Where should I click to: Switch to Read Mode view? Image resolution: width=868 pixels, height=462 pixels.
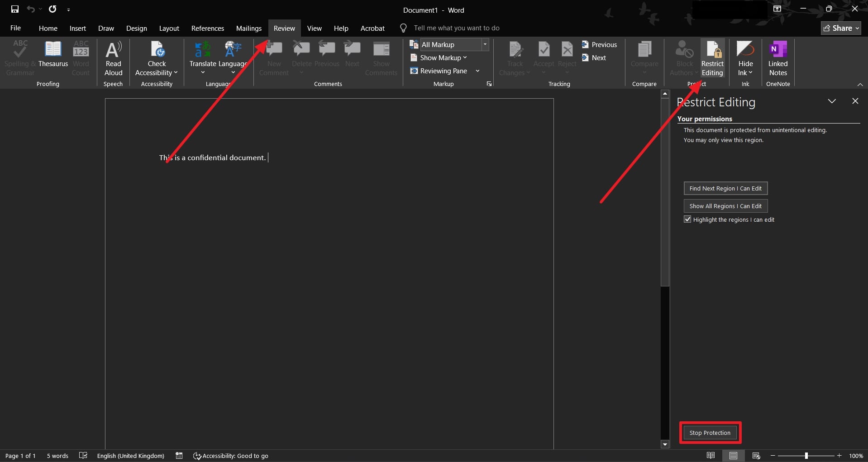coord(711,456)
